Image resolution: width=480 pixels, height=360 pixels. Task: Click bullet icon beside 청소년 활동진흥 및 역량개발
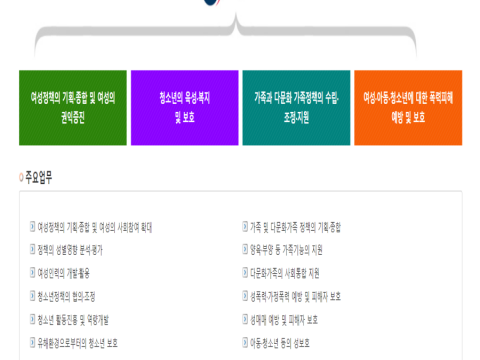[32, 319]
